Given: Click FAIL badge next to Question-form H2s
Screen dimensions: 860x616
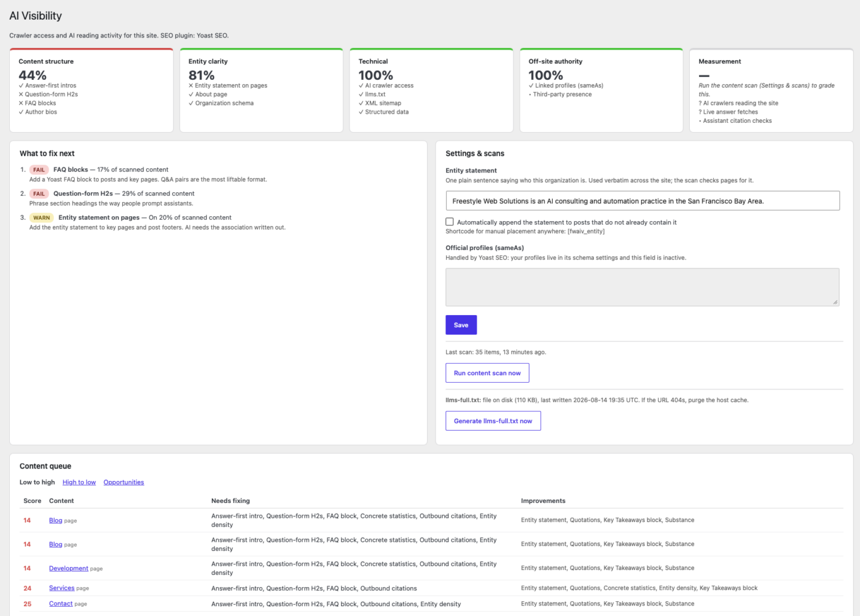Looking at the screenshot, I should coord(39,193).
